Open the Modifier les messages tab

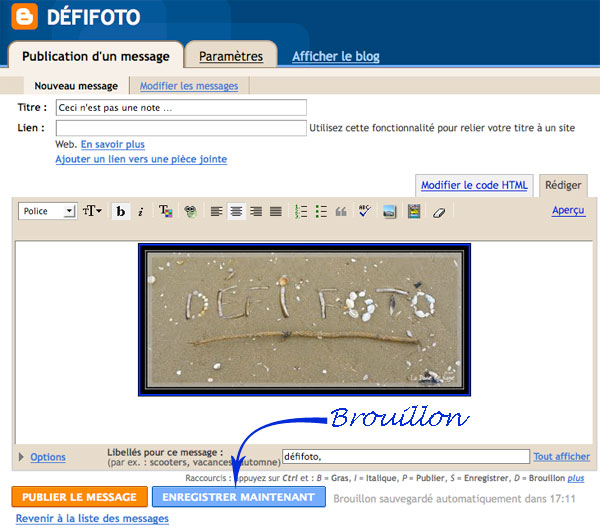coord(189,86)
